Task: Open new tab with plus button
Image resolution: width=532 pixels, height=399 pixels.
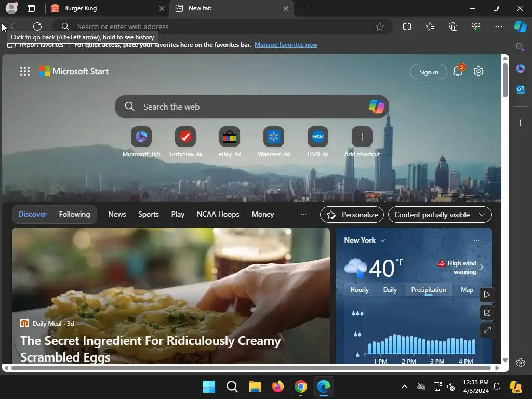Action: pos(305,8)
